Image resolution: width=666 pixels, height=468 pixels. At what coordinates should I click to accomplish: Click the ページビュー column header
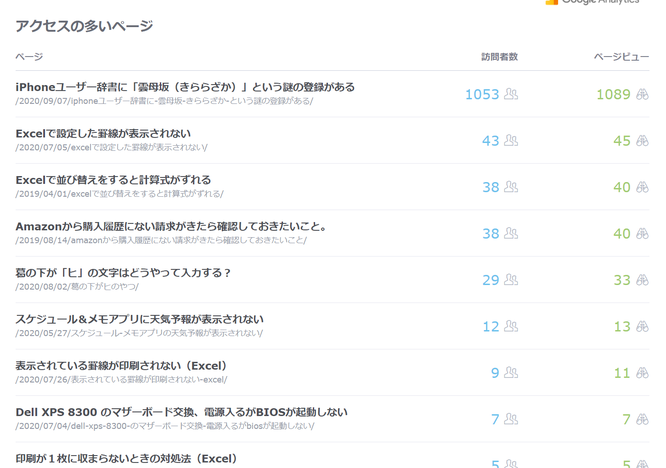[621, 57]
